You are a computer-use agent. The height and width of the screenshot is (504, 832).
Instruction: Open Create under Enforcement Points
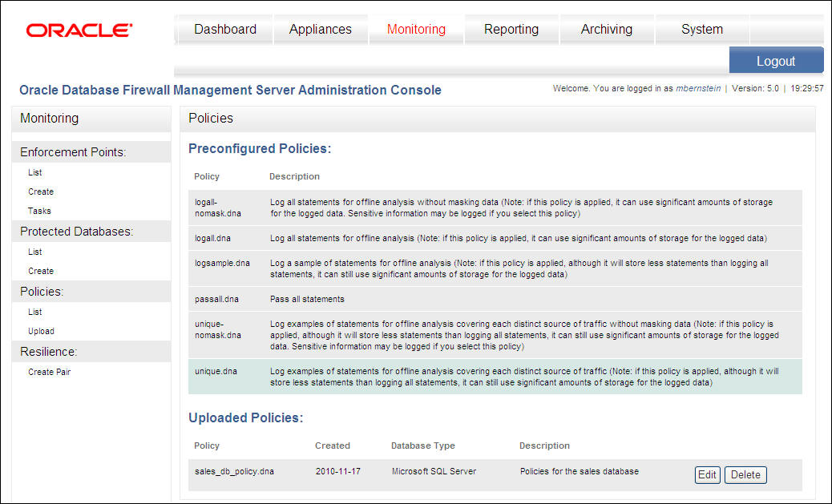pyautogui.click(x=41, y=192)
